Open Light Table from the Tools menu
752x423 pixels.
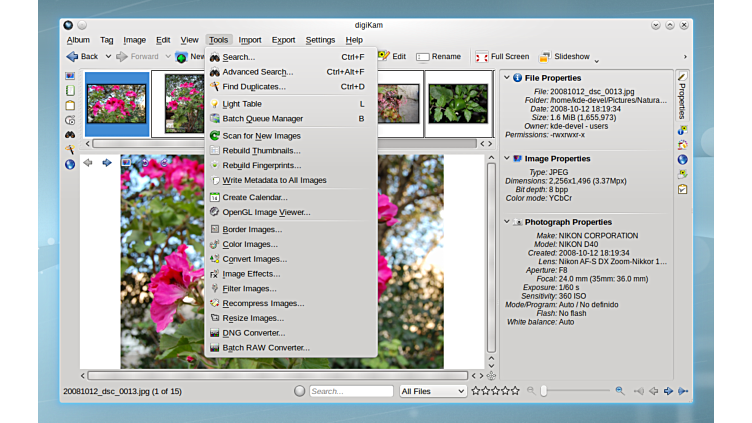click(242, 104)
